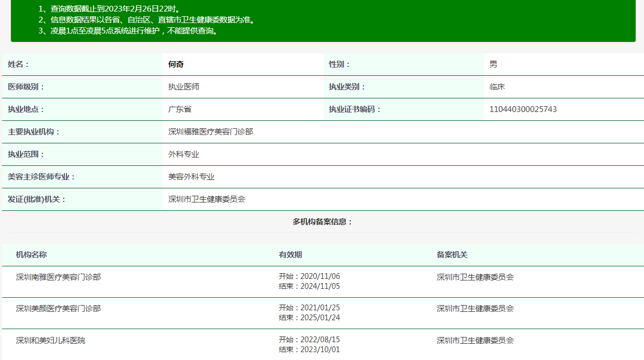Click the issuing authority 深圳市卫生健康委员会 value
The image size is (644, 360).
[206, 199]
